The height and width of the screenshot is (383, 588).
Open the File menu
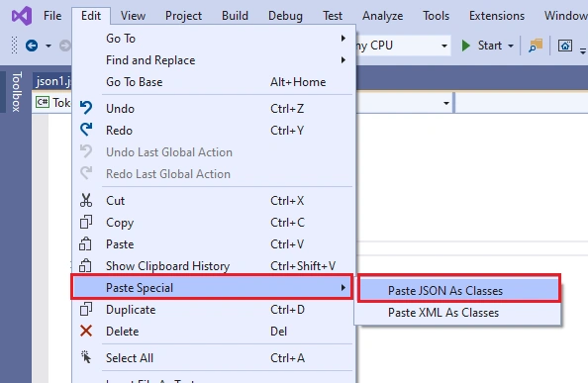point(52,16)
